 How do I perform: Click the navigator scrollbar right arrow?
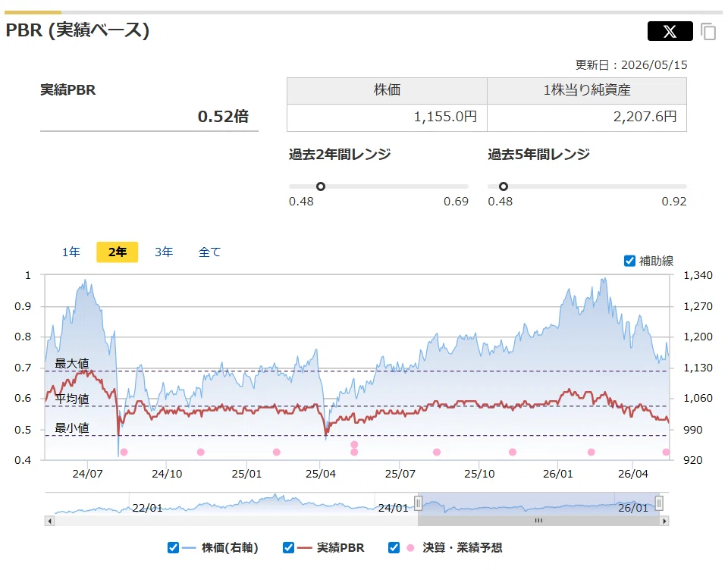[x=664, y=521]
